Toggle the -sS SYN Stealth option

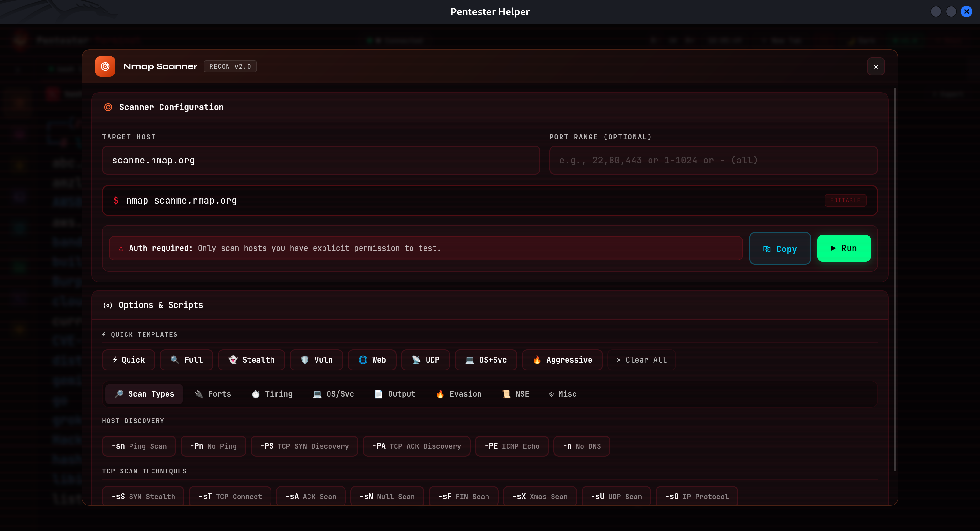point(143,496)
